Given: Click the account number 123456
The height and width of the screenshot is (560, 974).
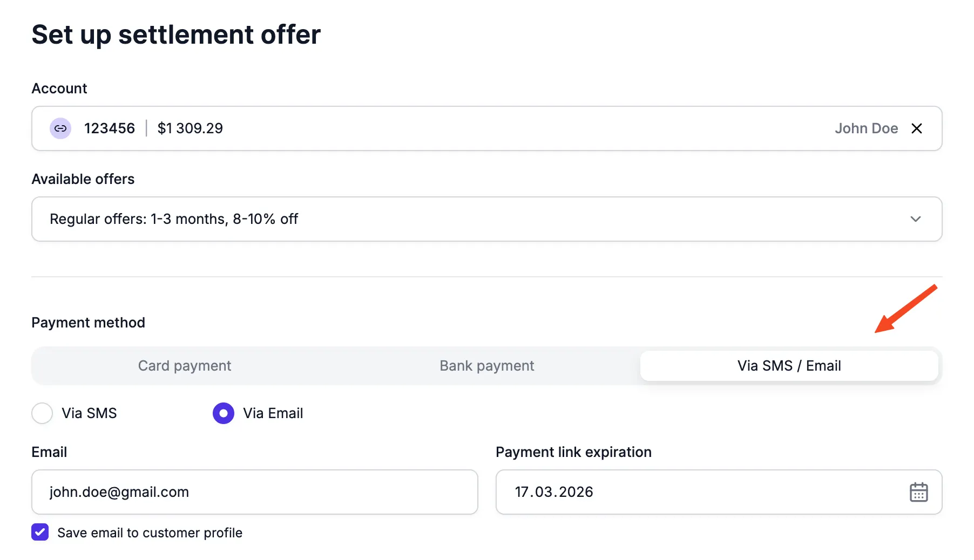Looking at the screenshot, I should [110, 128].
